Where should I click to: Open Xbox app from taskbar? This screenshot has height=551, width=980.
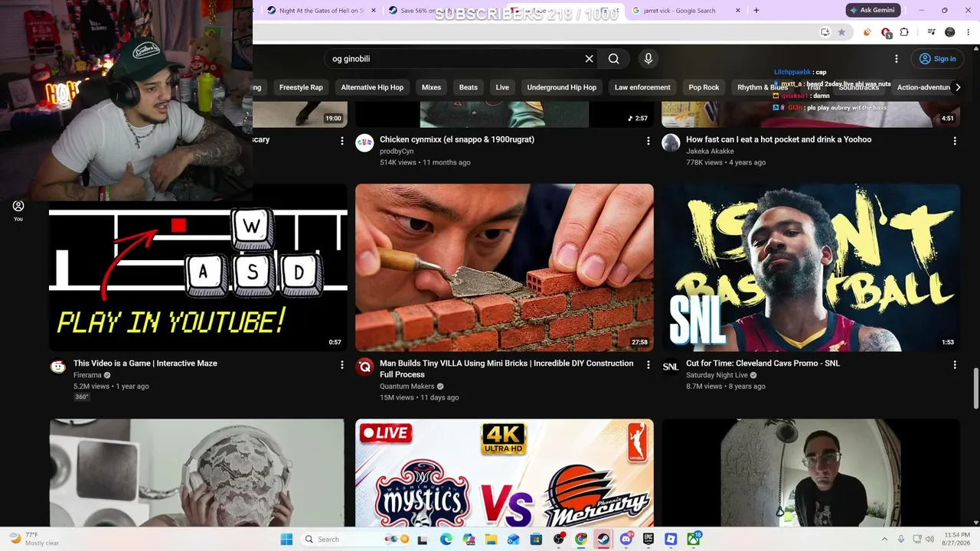(694, 539)
